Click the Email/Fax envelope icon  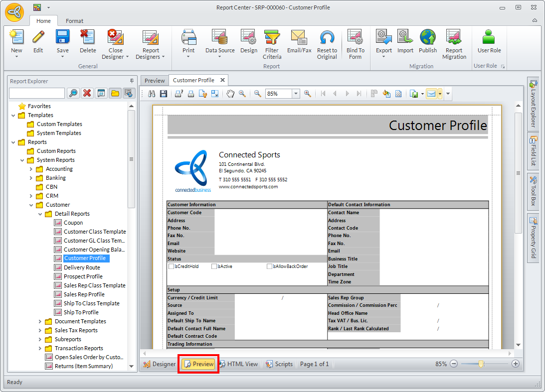pos(299,38)
